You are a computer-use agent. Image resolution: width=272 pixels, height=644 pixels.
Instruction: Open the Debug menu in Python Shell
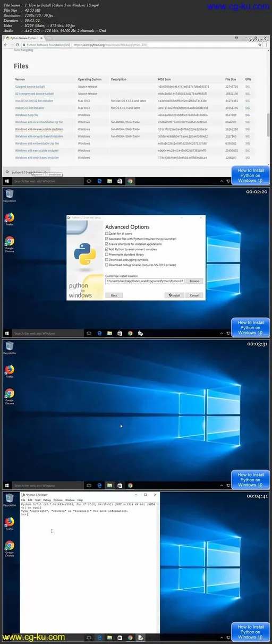[47, 500]
